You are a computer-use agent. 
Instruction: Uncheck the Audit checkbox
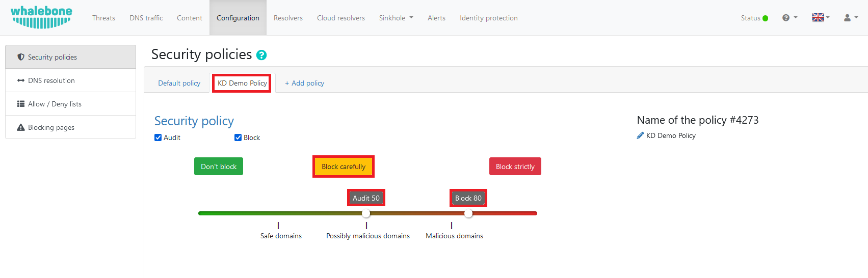[x=158, y=137]
